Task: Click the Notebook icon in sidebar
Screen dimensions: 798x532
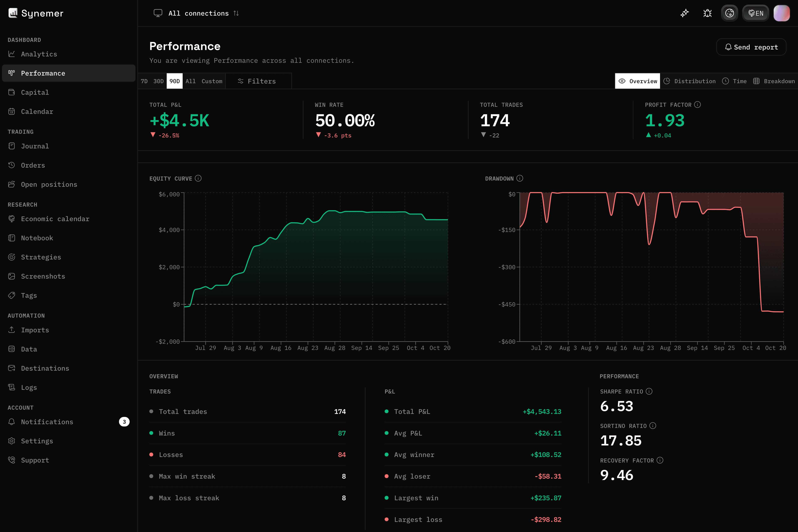Action: pyautogui.click(x=12, y=238)
